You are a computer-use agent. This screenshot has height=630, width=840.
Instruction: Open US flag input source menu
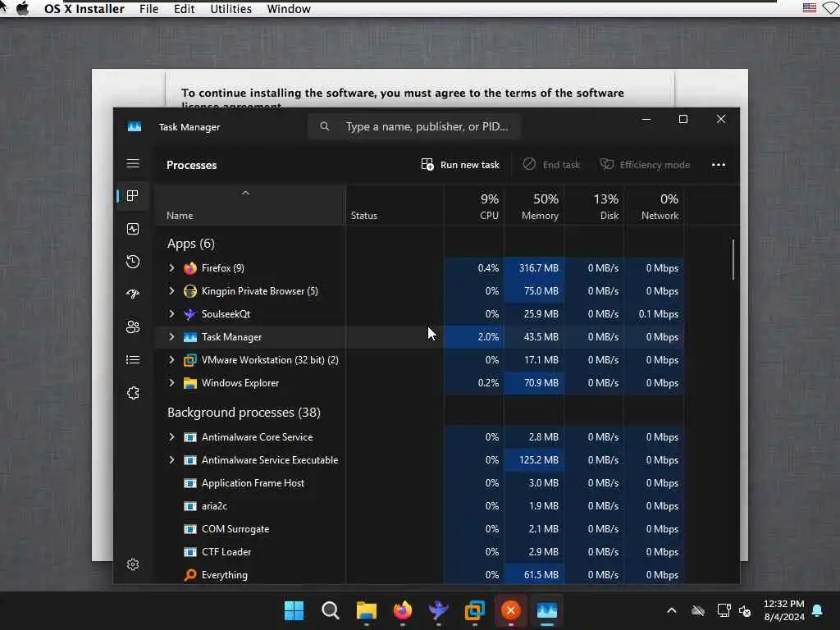810,8
